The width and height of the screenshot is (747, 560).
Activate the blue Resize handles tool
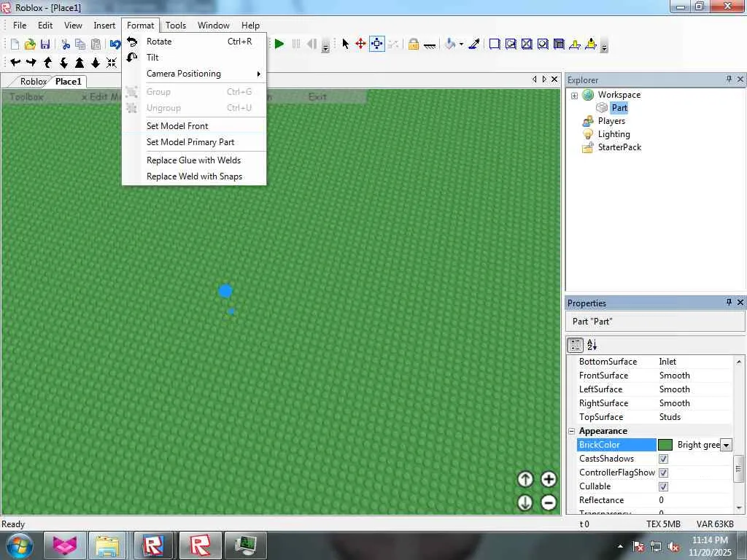click(x=377, y=44)
